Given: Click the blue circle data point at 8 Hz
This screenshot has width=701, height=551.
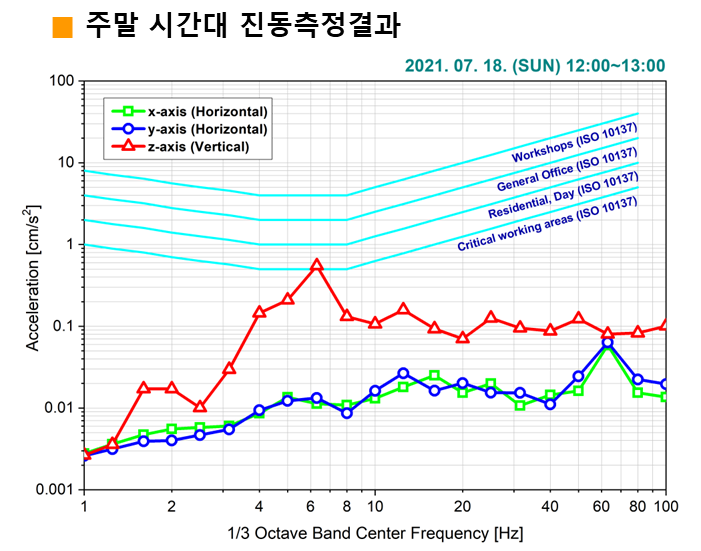Looking at the screenshot, I should (x=347, y=412).
